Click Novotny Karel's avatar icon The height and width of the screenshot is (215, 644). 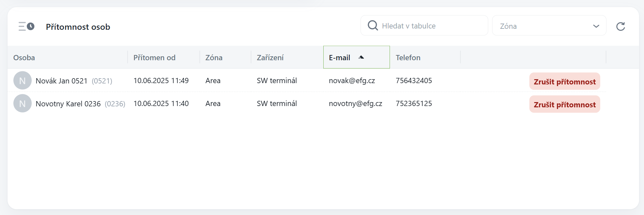tap(22, 103)
